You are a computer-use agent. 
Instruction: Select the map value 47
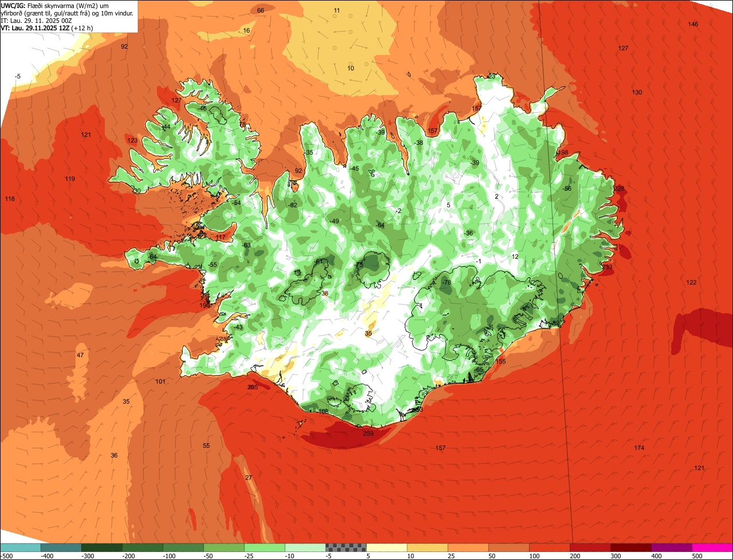(80, 355)
